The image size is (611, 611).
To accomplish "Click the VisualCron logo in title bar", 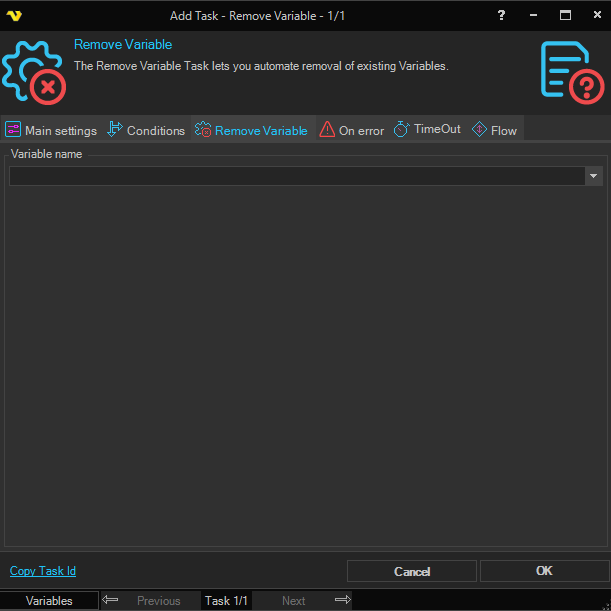I will 14,15.
